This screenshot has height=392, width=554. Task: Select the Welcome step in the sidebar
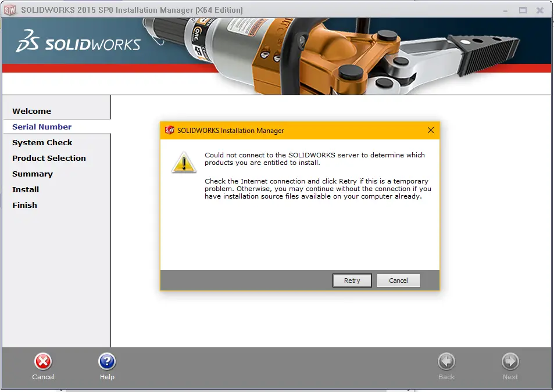coord(32,111)
